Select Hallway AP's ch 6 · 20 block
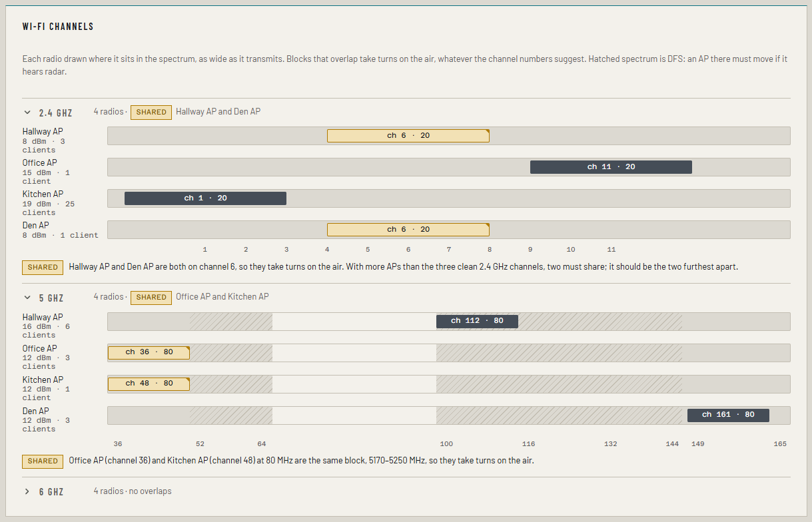This screenshot has height=522, width=812. tap(408, 136)
